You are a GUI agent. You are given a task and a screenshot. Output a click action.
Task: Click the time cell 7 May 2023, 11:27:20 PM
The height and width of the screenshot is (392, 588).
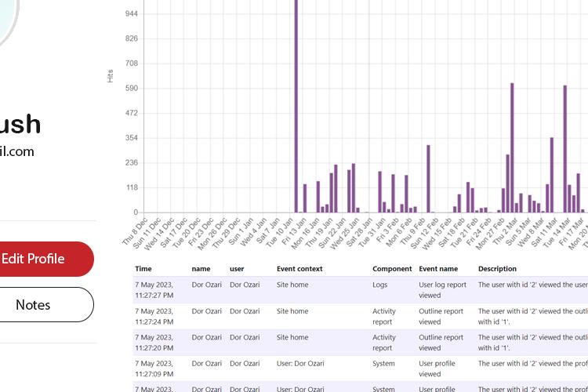click(154, 343)
